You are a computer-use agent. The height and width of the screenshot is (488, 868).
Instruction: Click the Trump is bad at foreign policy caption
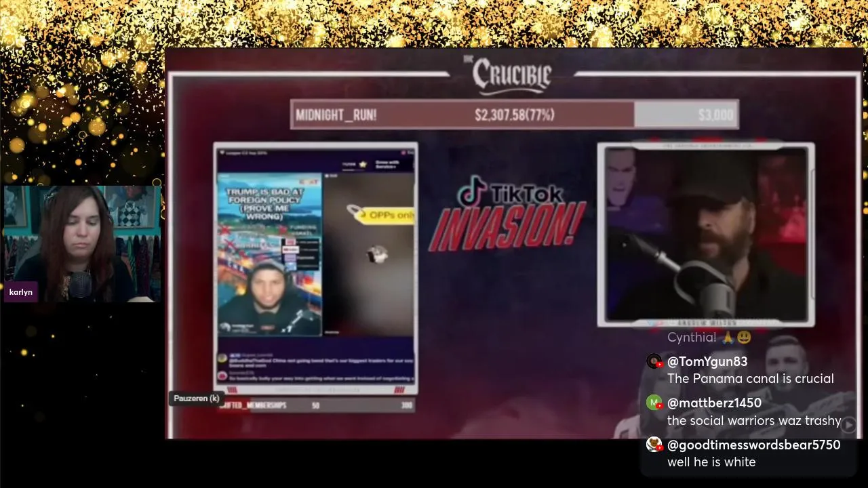[264, 204]
